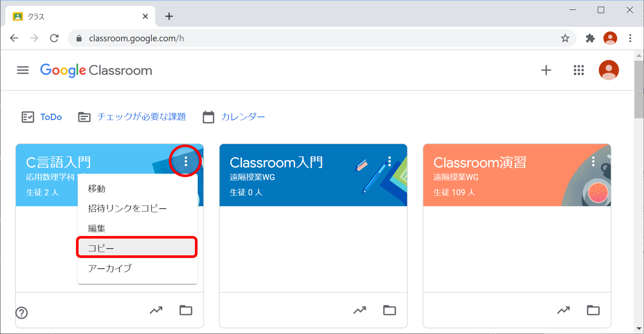Open the カレンダー link
This screenshot has height=334, width=644.
tap(243, 116)
